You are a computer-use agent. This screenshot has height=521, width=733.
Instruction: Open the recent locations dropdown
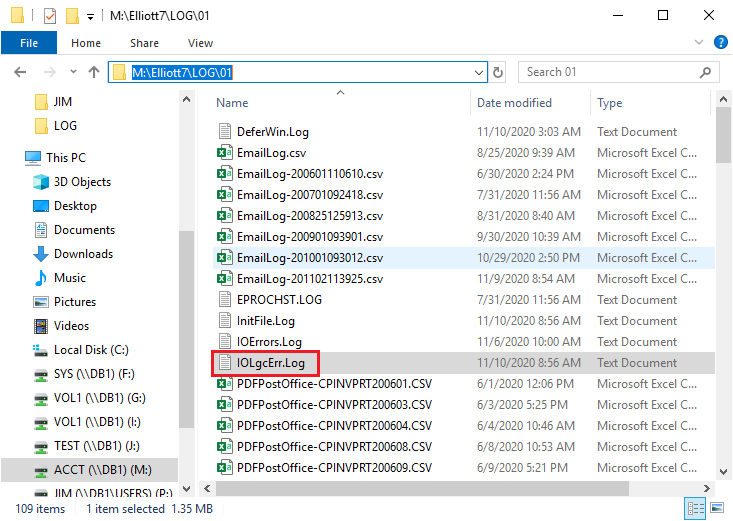(x=73, y=72)
